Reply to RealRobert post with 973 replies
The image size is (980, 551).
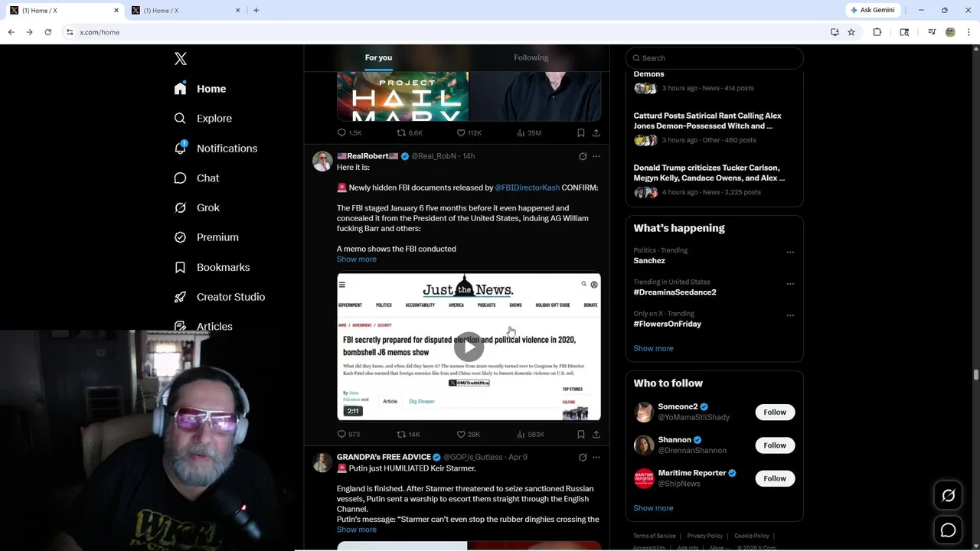[348, 434]
